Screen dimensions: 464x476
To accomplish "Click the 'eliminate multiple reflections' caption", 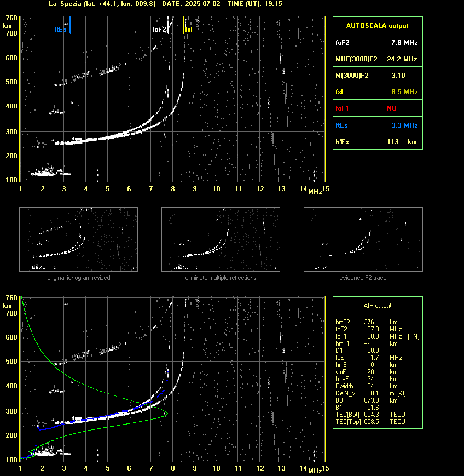I will [x=221, y=278].
